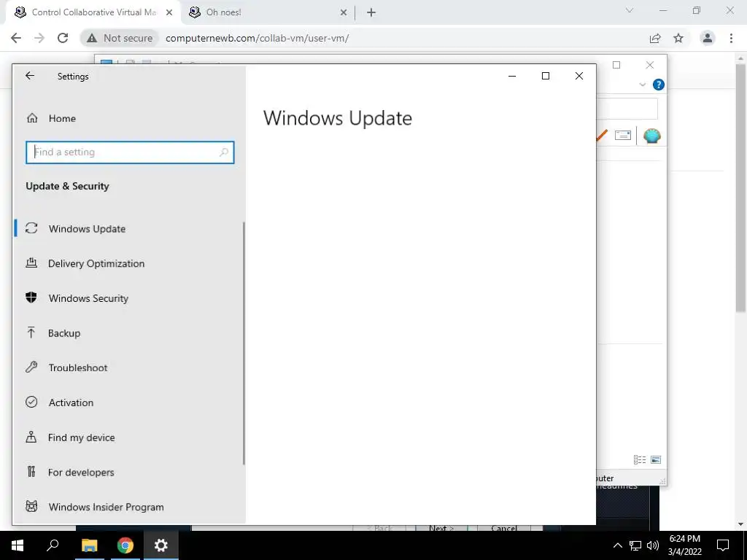Screen dimensions: 747x560
Task: Click the Windows Security shield icon
Action: [x=31, y=297]
